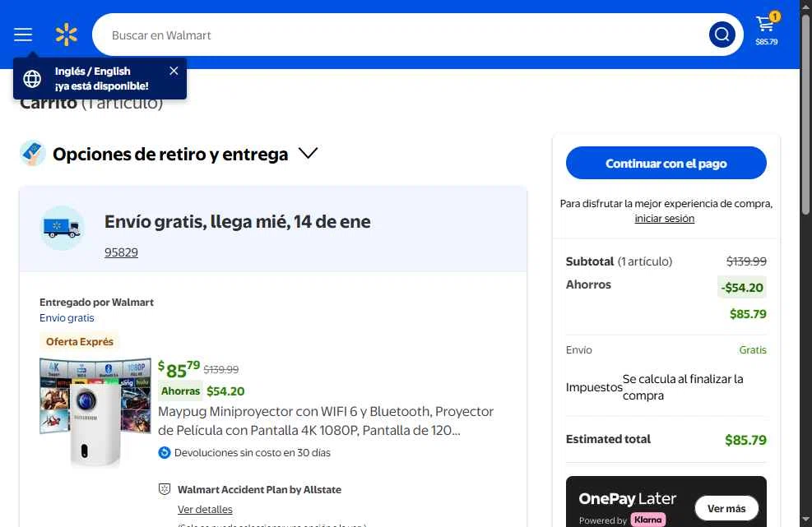The width and height of the screenshot is (812, 527).
Task: Click the Walmart spark logo
Action: click(67, 35)
